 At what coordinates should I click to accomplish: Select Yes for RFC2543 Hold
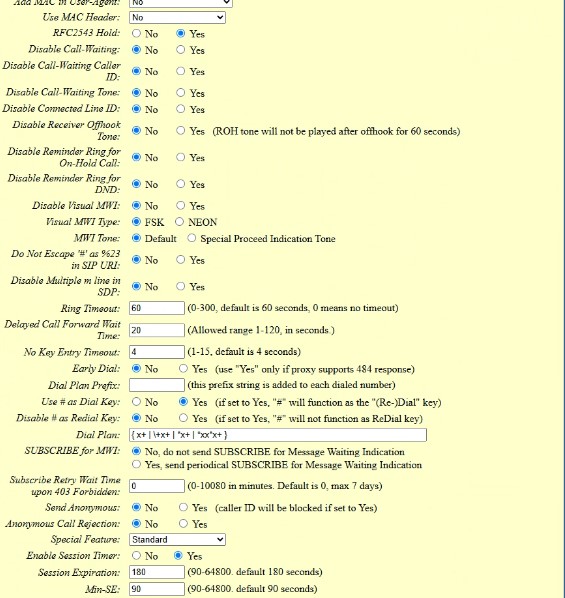[180, 34]
